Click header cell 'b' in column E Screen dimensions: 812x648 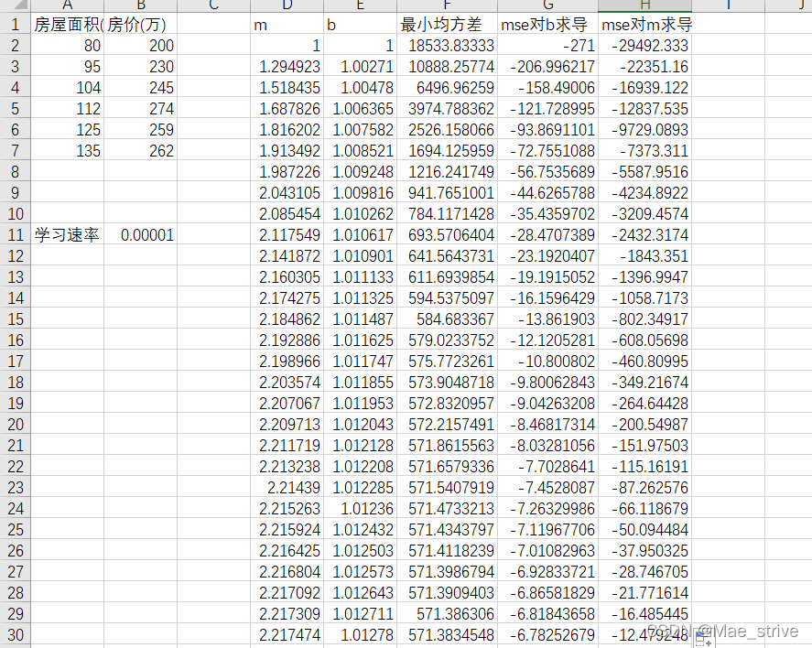click(361, 25)
